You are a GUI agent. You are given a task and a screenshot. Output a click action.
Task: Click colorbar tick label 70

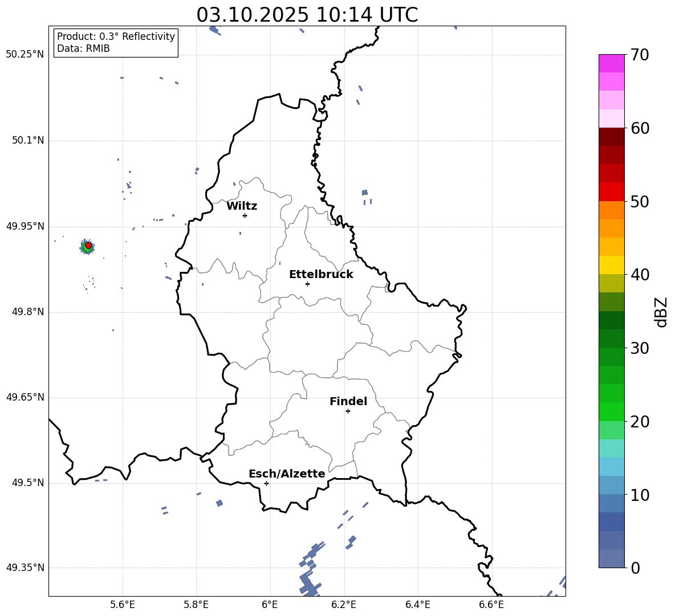(x=640, y=55)
